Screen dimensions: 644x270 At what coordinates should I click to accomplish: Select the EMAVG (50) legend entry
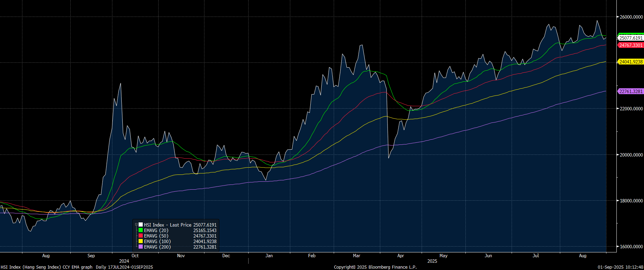pos(156,236)
